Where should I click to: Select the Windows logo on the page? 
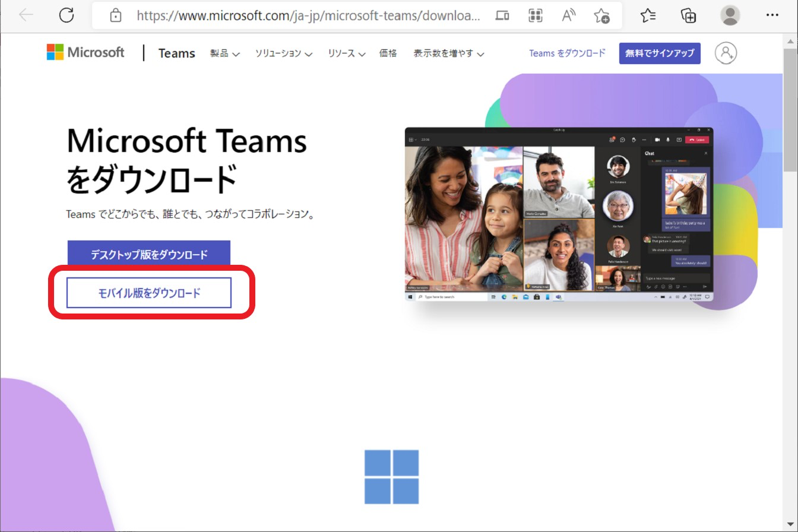pos(392,478)
